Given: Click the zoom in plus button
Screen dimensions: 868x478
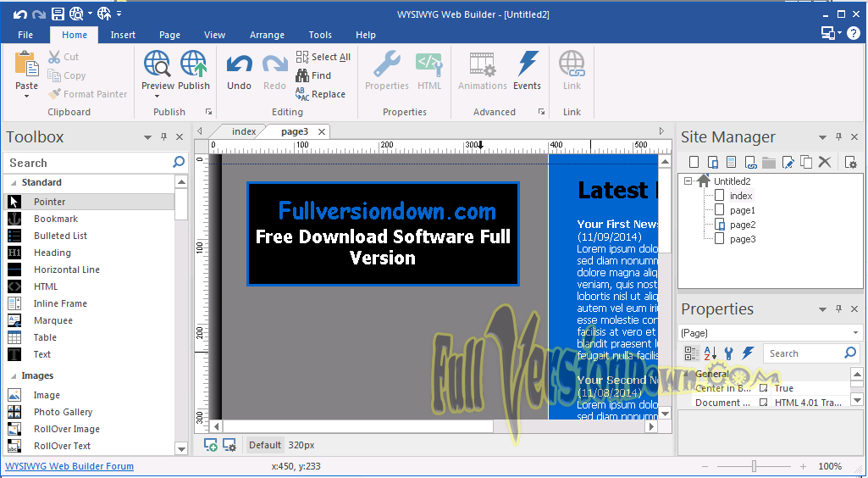Looking at the screenshot, I should coord(804,466).
